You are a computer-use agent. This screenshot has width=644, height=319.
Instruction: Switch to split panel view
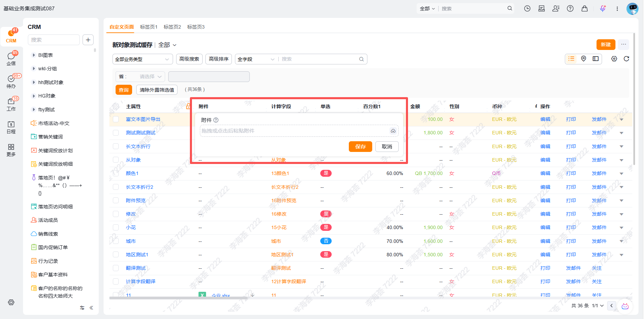pyautogui.click(x=595, y=59)
